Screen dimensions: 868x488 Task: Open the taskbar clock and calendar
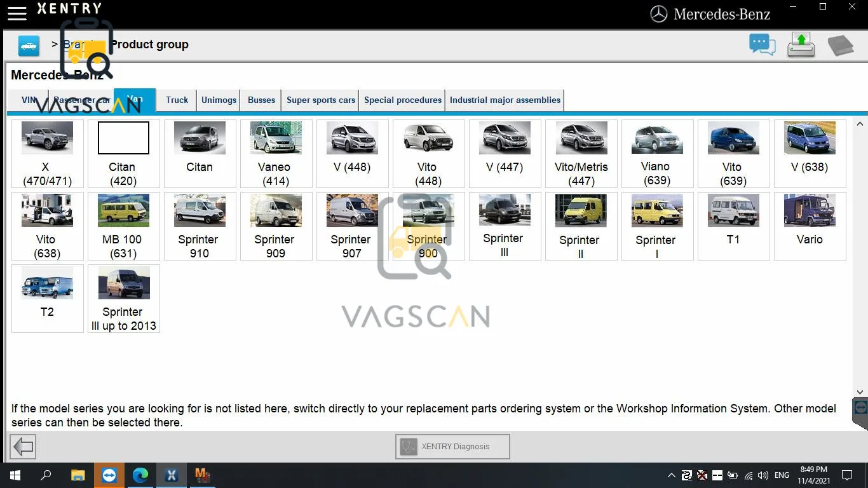[x=814, y=475]
